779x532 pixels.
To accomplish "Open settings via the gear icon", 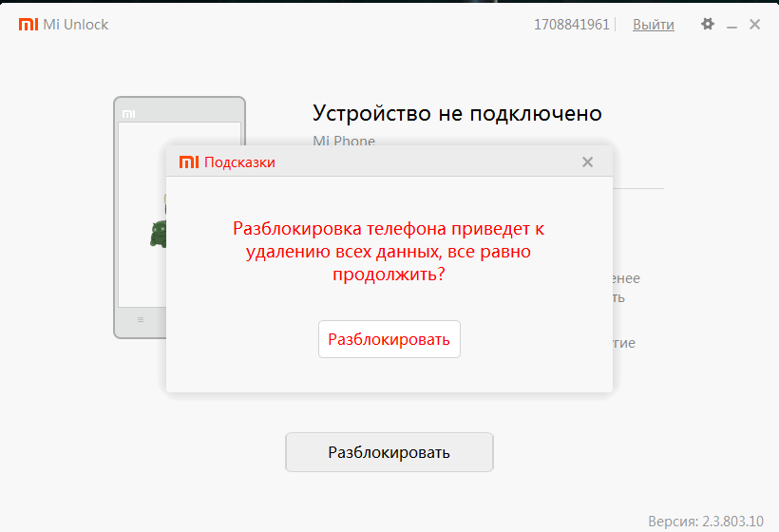I will 708,24.
